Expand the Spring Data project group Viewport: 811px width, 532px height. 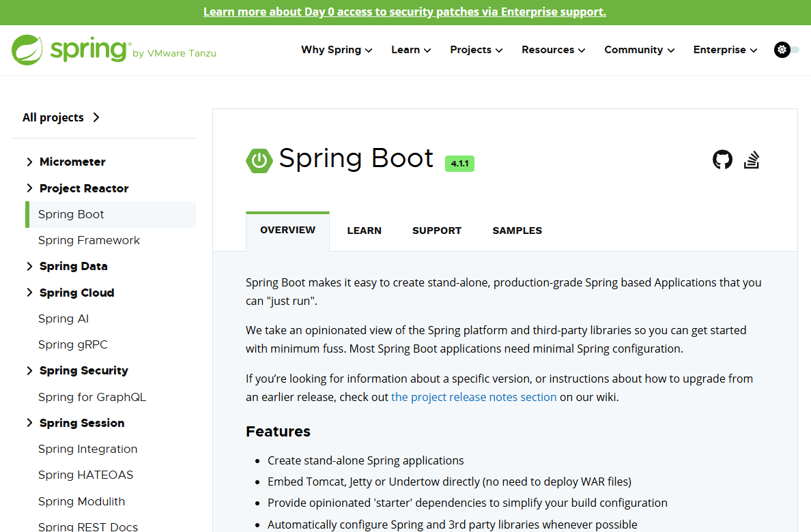click(29, 266)
